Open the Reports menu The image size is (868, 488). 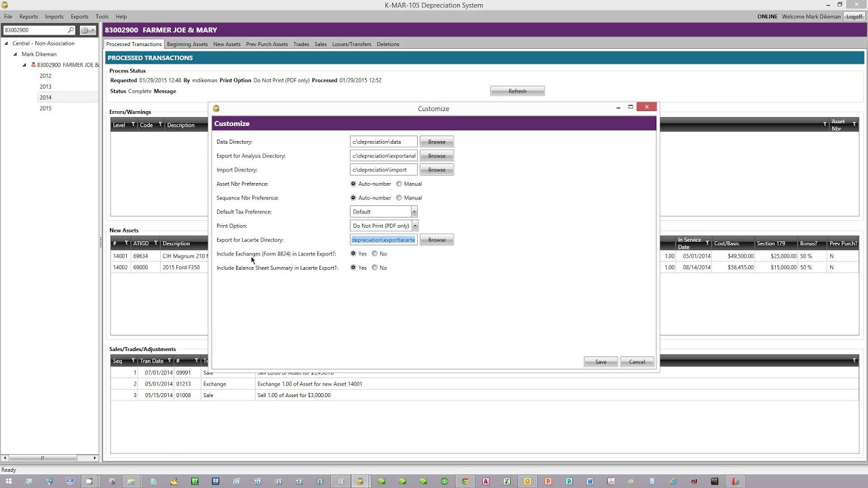[28, 16]
